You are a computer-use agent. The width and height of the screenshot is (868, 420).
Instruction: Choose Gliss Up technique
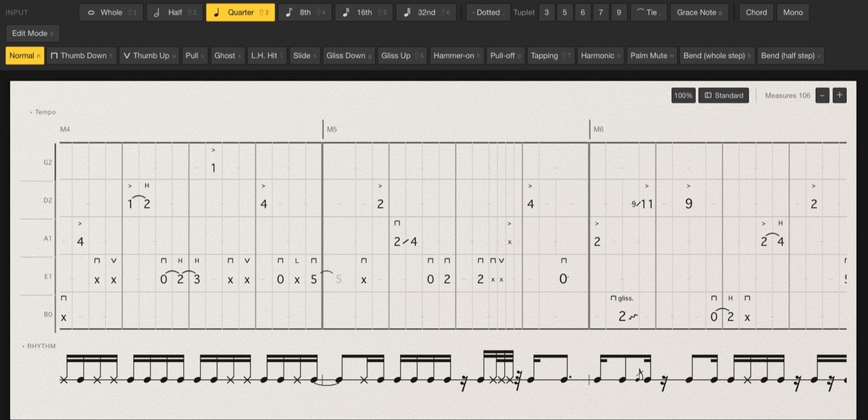(x=403, y=56)
